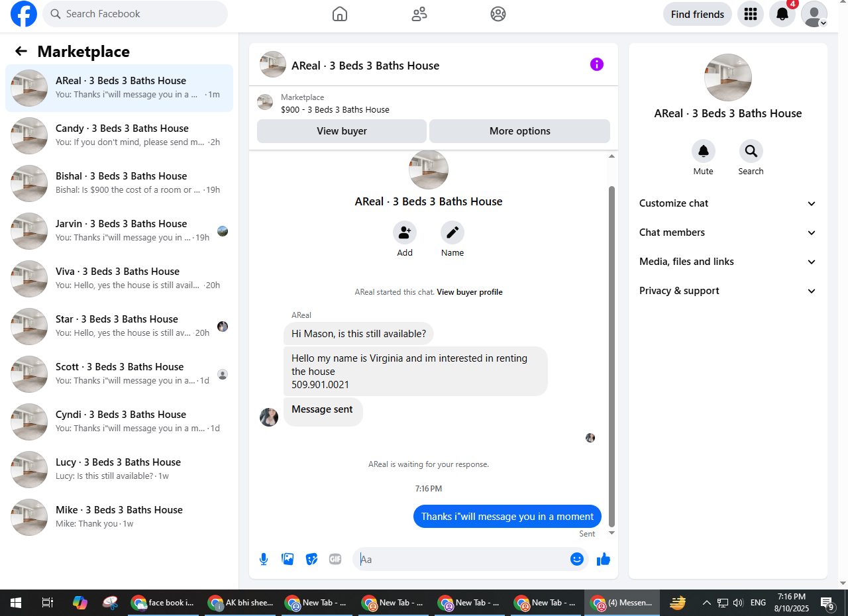This screenshot has width=848, height=616.
Task: Open Windows Start menu
Action: click(16, 603)
